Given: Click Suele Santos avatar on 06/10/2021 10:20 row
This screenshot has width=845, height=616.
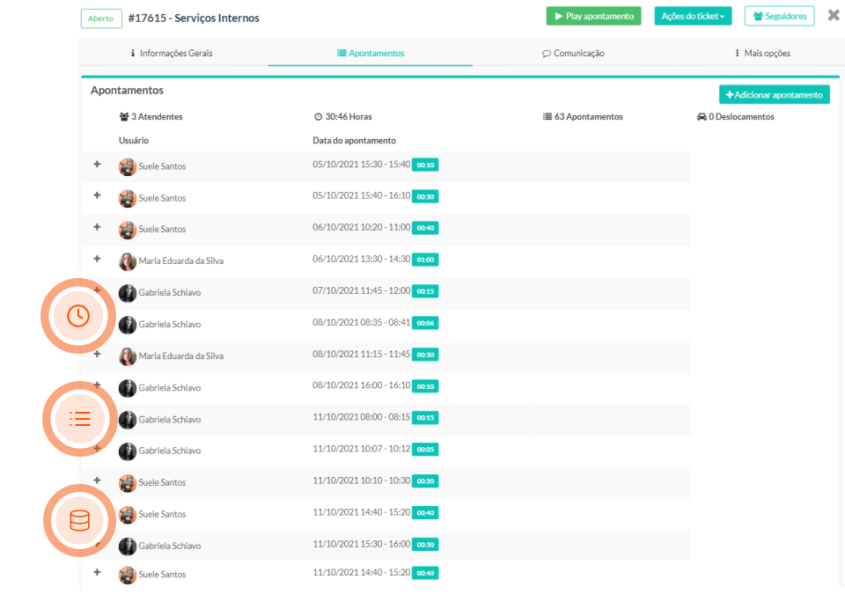Looking at the screenshot, I should pos(128,230).
